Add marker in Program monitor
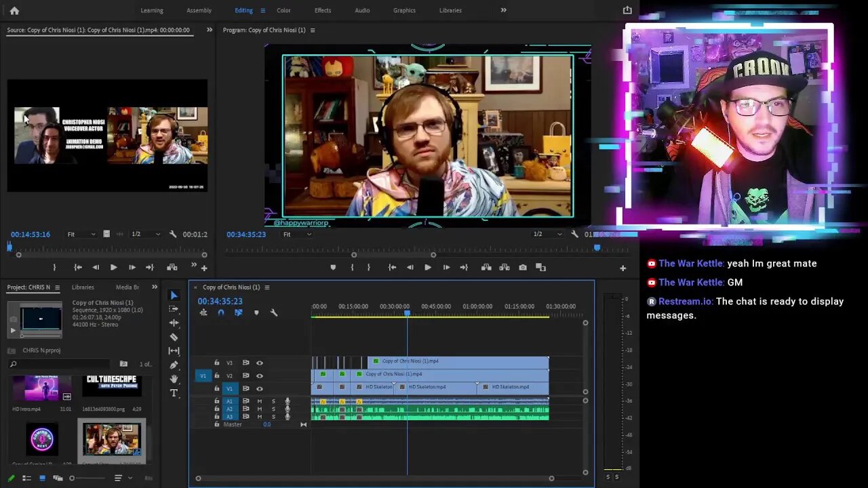The width and height of the screenshot is (868, 488). coord(333,268)
